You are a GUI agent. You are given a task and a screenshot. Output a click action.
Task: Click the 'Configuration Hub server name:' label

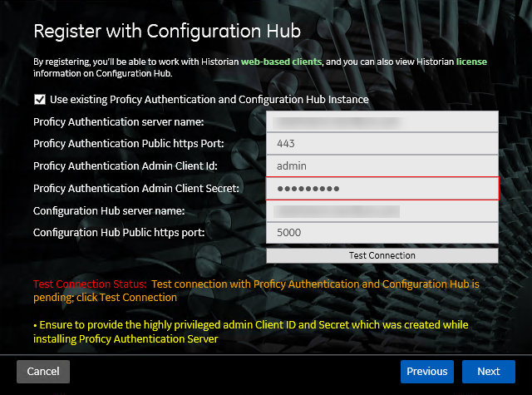point(109,210)
